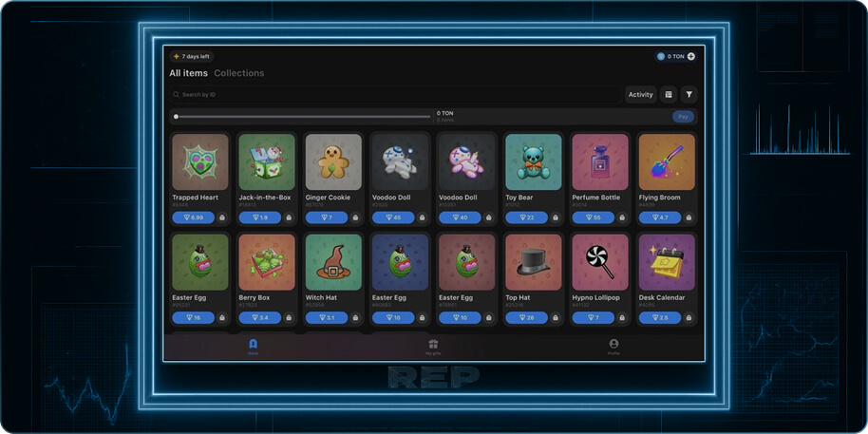Open the Activity button
868x434 pixels.
641,95
